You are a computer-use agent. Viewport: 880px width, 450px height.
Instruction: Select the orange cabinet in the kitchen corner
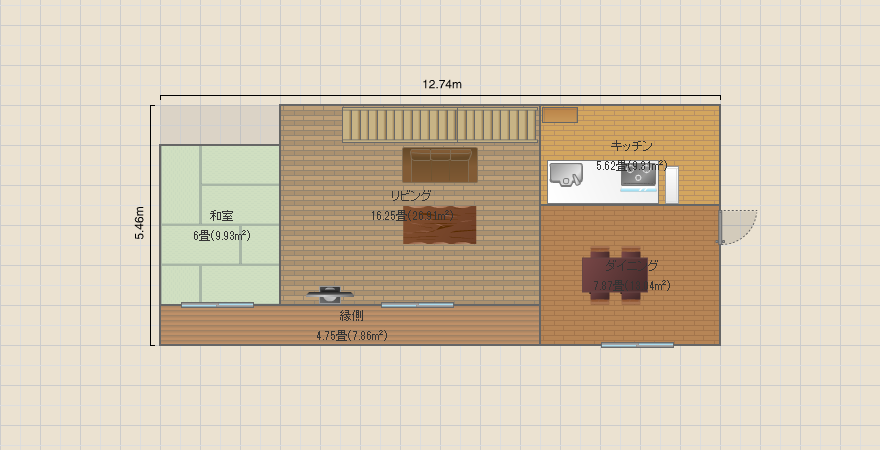click(x=560, y=114)
